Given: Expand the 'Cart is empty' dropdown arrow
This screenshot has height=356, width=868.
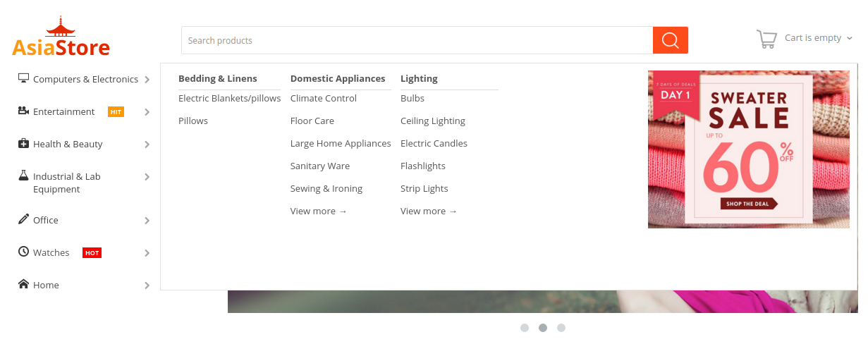Looking at the screenshot, I should [x=849, y=38].
